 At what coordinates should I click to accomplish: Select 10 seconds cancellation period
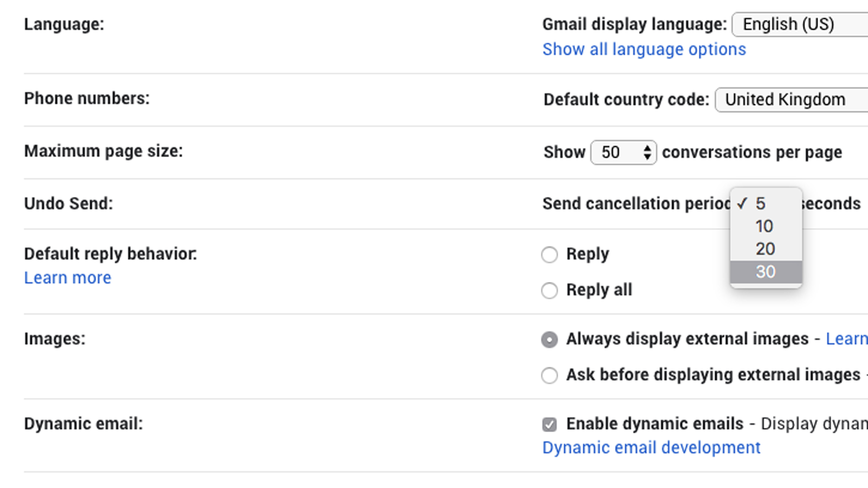coord(764,226)
